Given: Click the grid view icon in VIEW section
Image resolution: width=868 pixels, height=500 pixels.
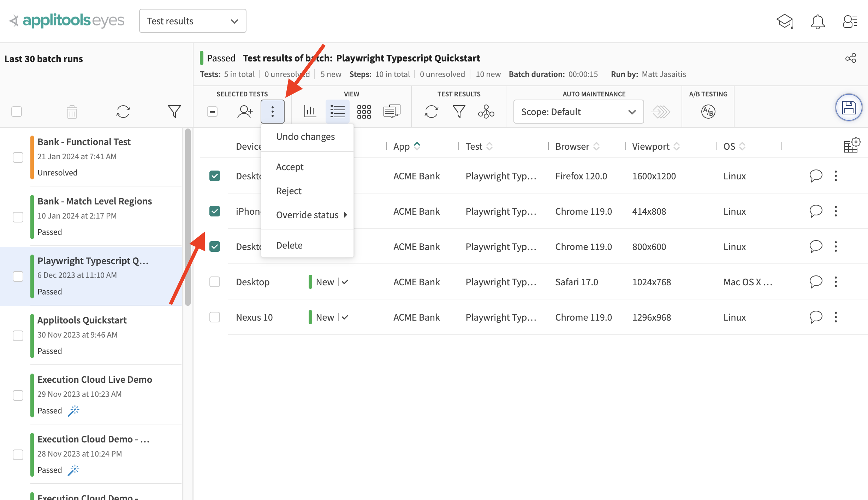Looking at the screenshot, I should coord(364,112).
